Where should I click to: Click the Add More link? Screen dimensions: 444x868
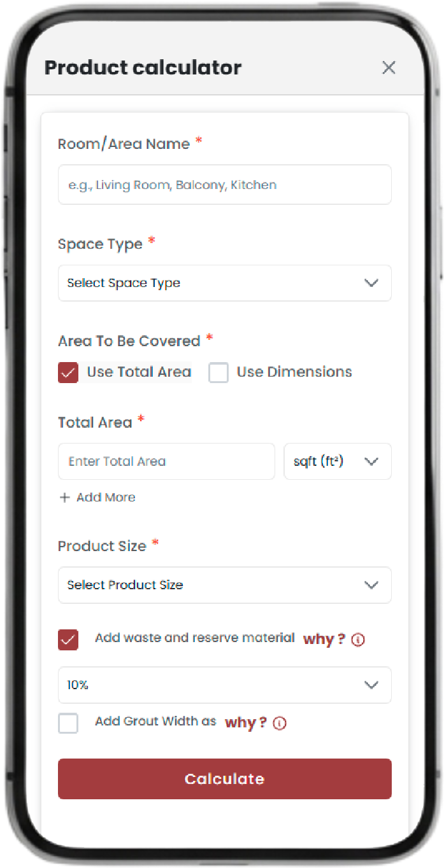point(97,498)
